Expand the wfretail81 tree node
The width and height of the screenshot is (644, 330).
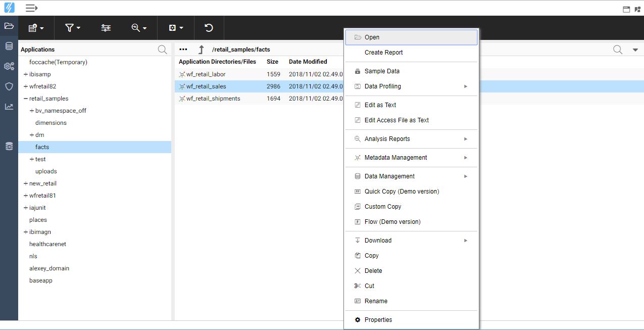pos(26,196)
